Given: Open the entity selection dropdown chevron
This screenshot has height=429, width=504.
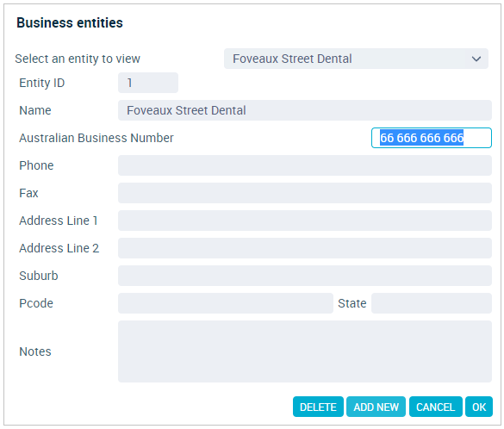Looking at the screenshot, I should (476, 59).
